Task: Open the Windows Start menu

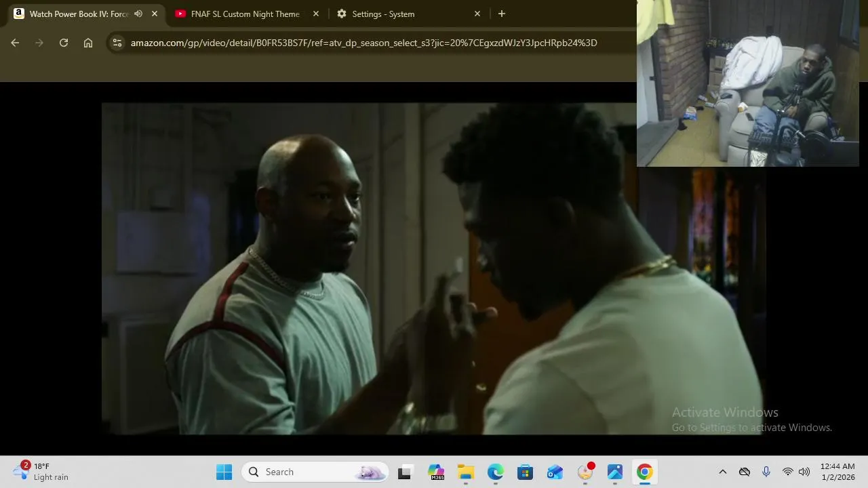Action: (x=224, y=472)
